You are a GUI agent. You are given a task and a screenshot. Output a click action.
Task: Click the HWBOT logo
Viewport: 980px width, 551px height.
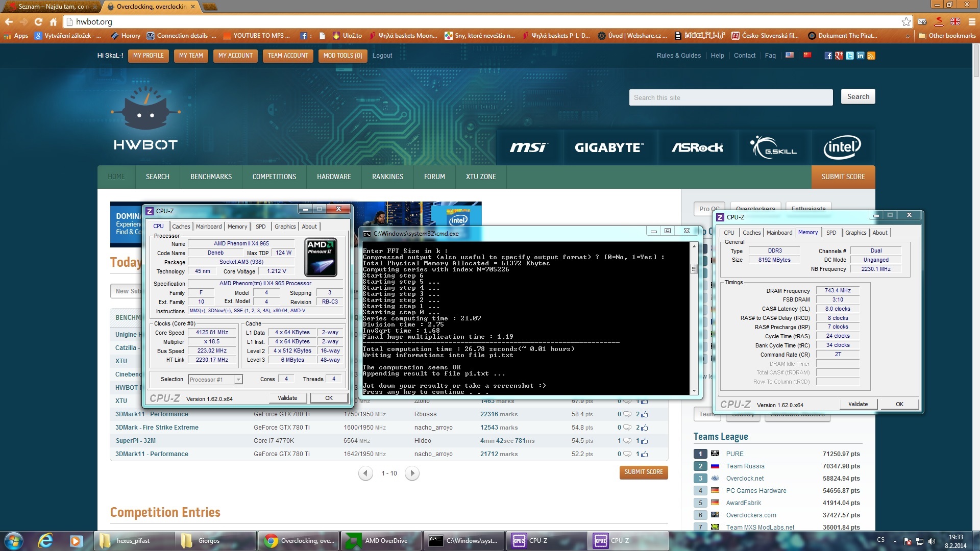pyautogui.click(x=145, y=119)
